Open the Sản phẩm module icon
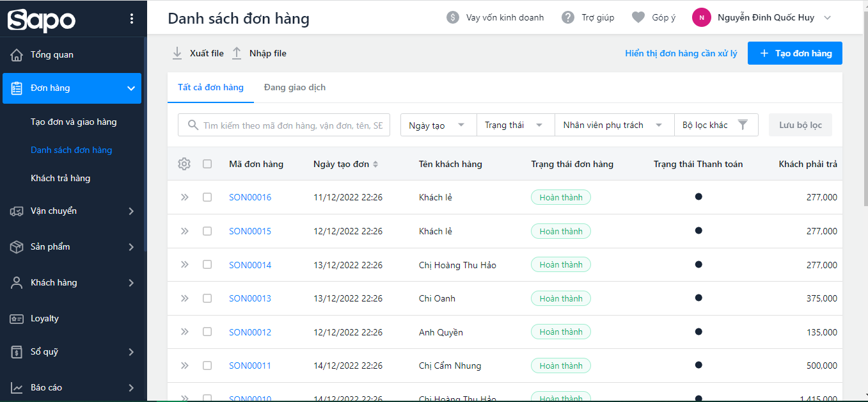868x402 pixels. tap(19, 246)
